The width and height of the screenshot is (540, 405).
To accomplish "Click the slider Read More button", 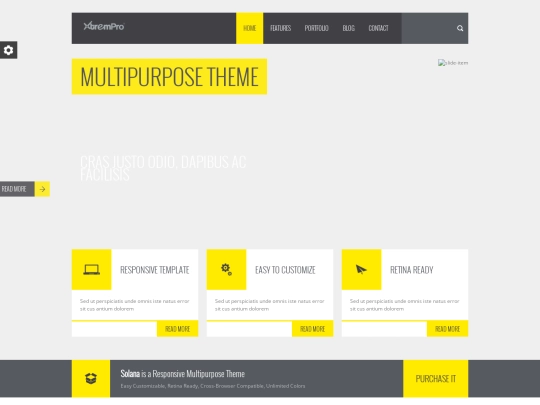I will (x=17, y=189).
